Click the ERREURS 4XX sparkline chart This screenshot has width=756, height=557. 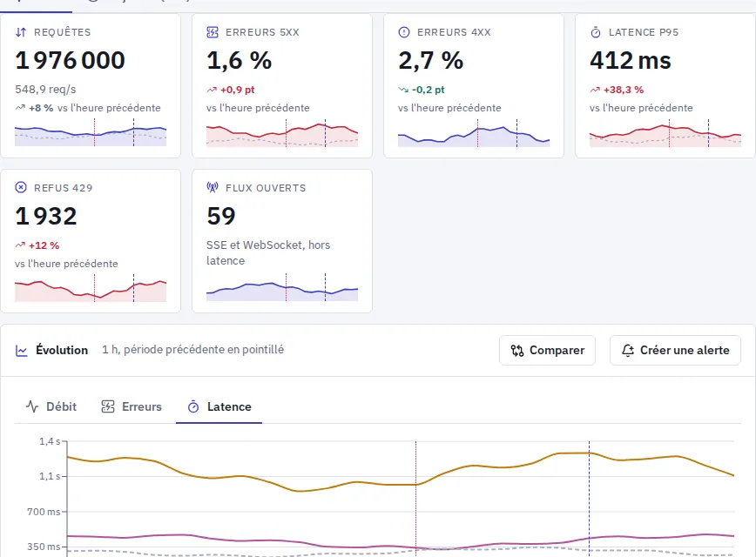(474, 133)
